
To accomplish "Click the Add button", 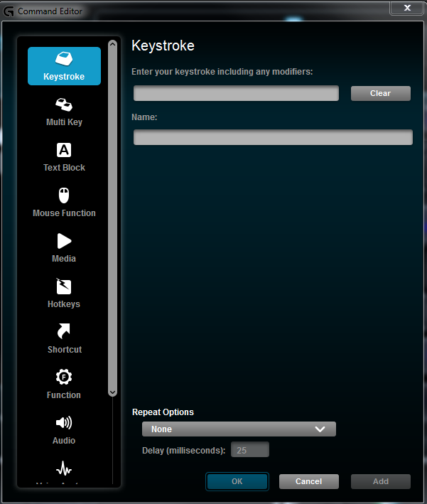I will [x=381, y=481].
